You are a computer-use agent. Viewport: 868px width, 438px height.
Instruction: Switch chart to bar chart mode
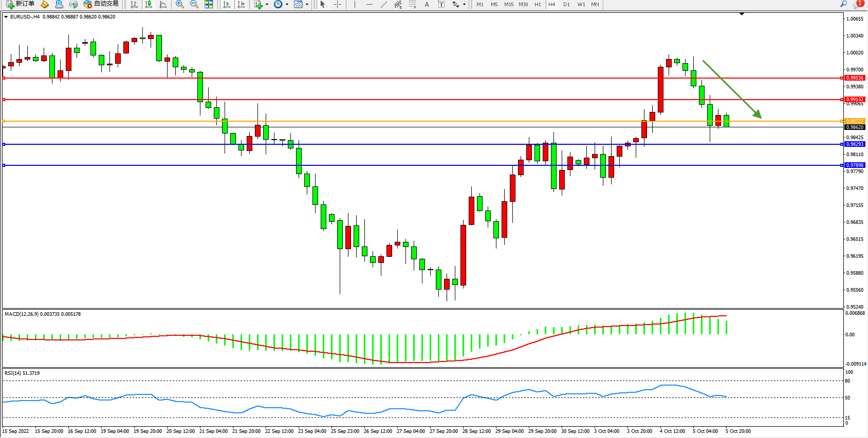(x=134, y=4)
